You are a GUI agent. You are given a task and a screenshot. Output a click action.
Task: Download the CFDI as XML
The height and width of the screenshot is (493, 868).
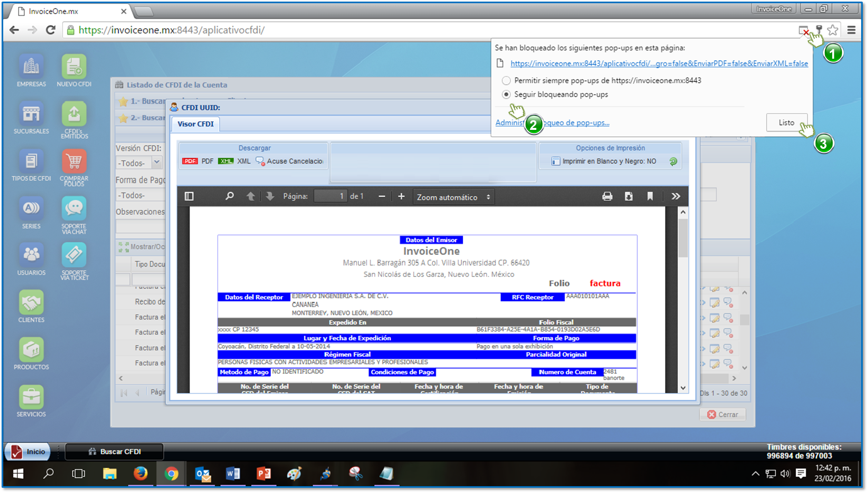pyautogui.click(x=234, y=161)
